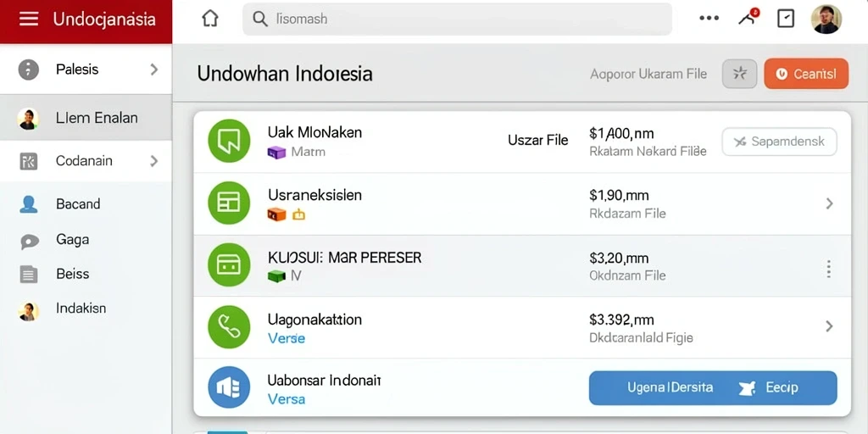The width and height of the screenshot is (868, 434).
Task: Click the Verse link under Uagonakattion
Action: (x=287, y=337)
